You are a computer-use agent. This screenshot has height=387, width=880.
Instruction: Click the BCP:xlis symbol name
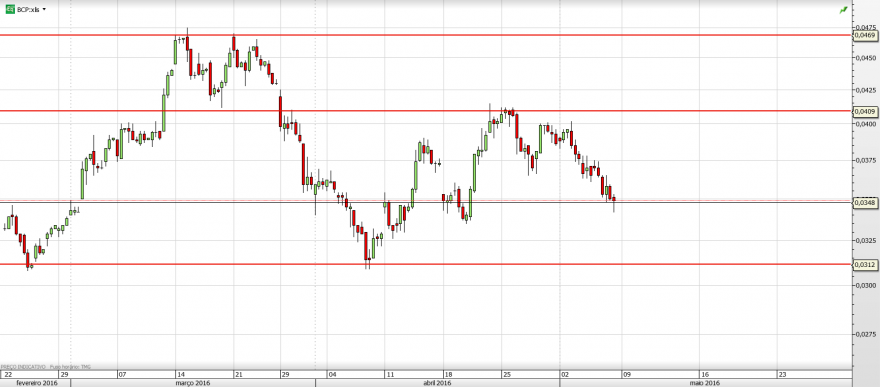[x=29, y=10]
